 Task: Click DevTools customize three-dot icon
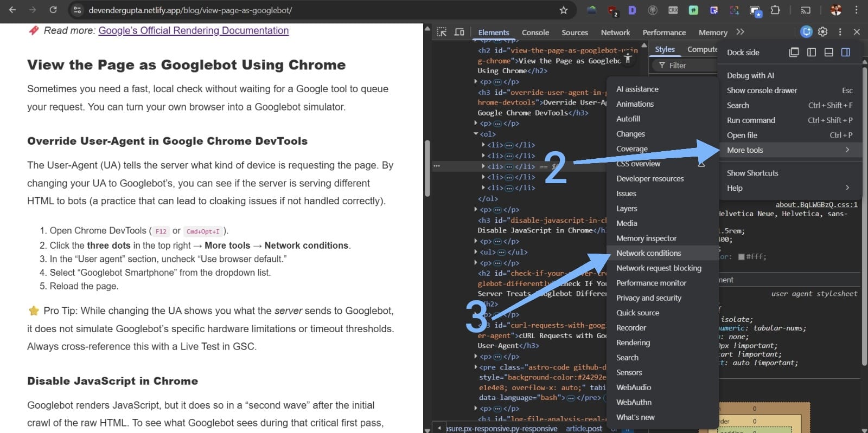(840, 32)
